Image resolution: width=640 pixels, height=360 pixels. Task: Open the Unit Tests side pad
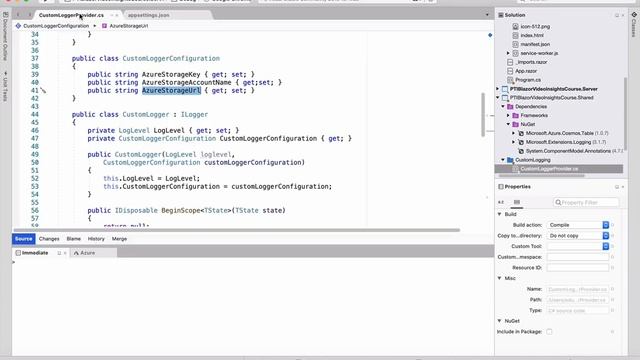tap(5, 86)
